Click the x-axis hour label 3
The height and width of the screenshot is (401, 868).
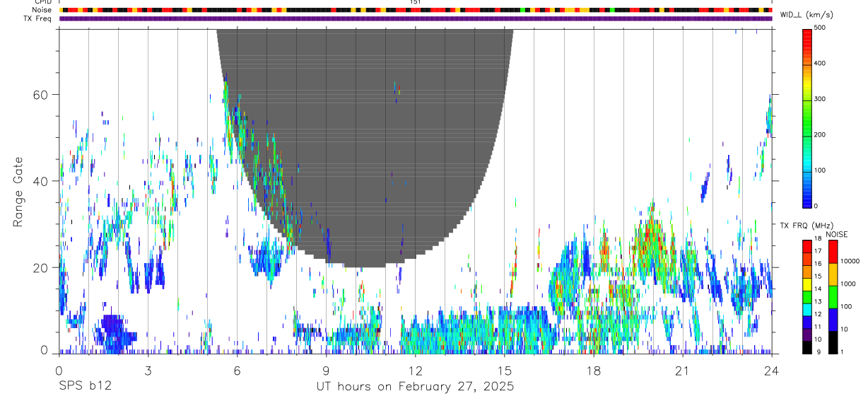[x=148, y=371]
